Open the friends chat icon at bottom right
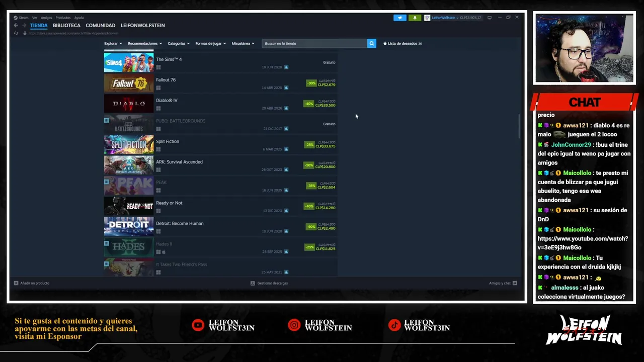 tap(515, 283)
